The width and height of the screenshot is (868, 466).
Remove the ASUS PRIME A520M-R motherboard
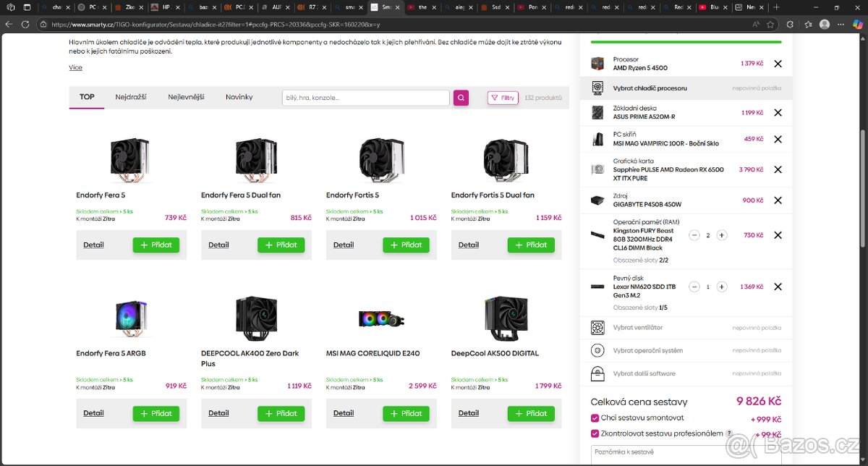click(x=778, y=113)
